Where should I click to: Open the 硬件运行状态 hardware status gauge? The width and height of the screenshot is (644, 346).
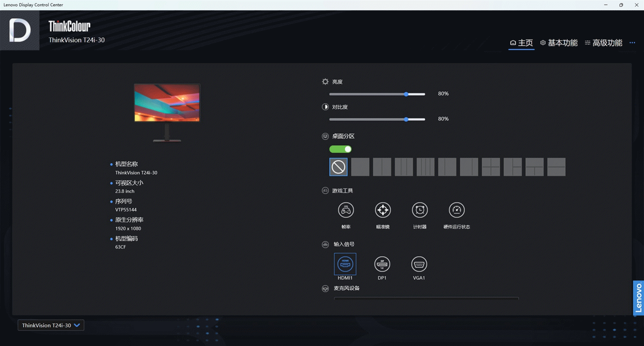(457, 210)
